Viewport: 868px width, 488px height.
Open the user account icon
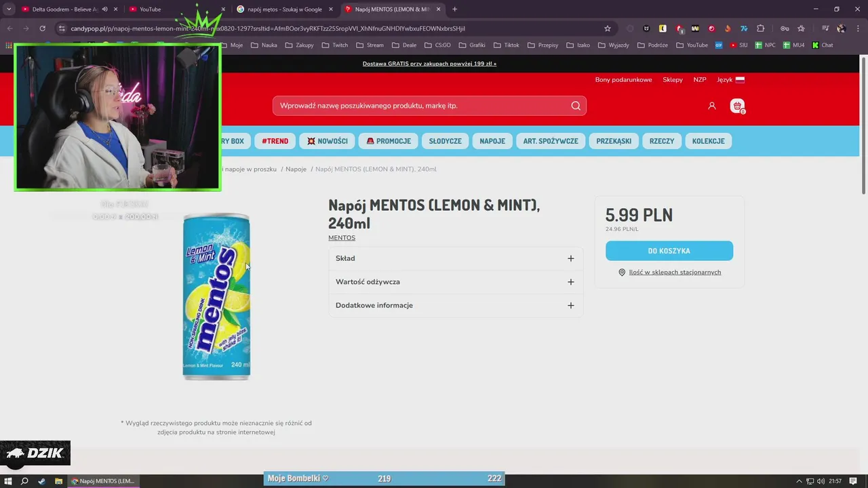[x=711, y=106]
